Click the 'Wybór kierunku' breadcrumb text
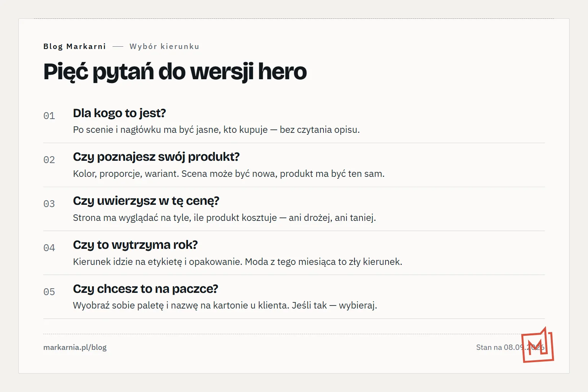588x392 pixels. 165,46
